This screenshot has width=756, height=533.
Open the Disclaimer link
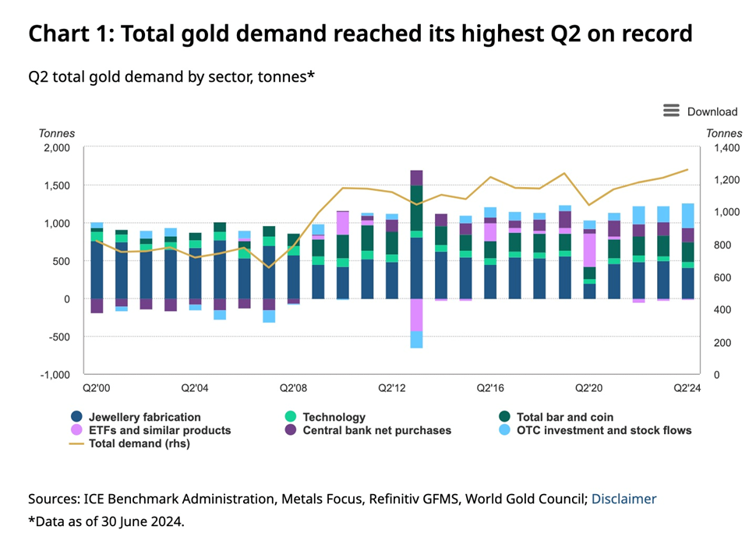(624, 499)
